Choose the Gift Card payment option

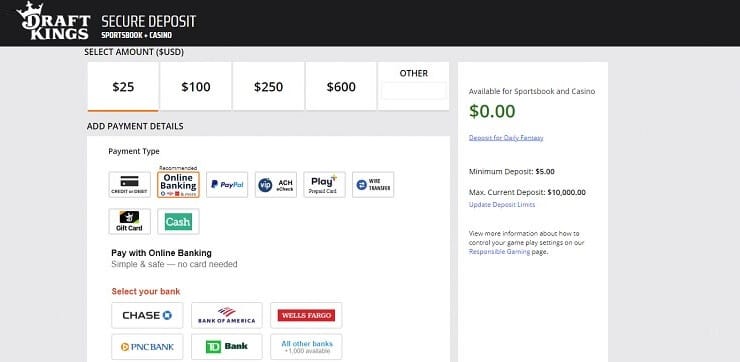pyautogui.click(x=130, y=221)
